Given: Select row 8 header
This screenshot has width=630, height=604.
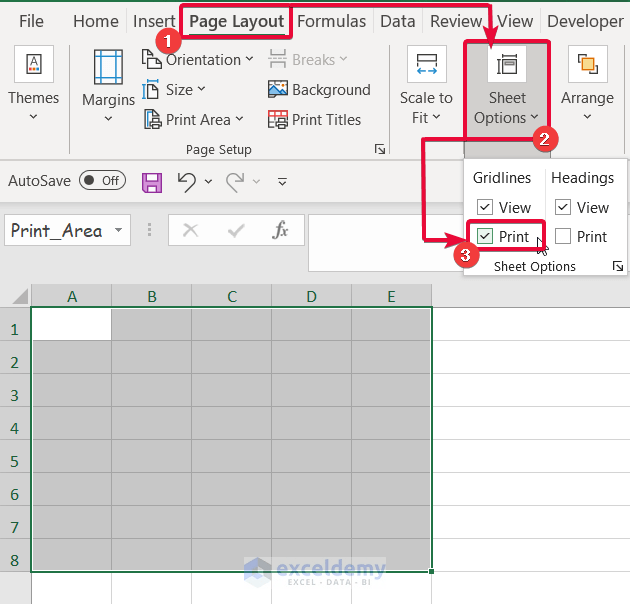Looking at the screenshot, I should click(x=15, y=555).
